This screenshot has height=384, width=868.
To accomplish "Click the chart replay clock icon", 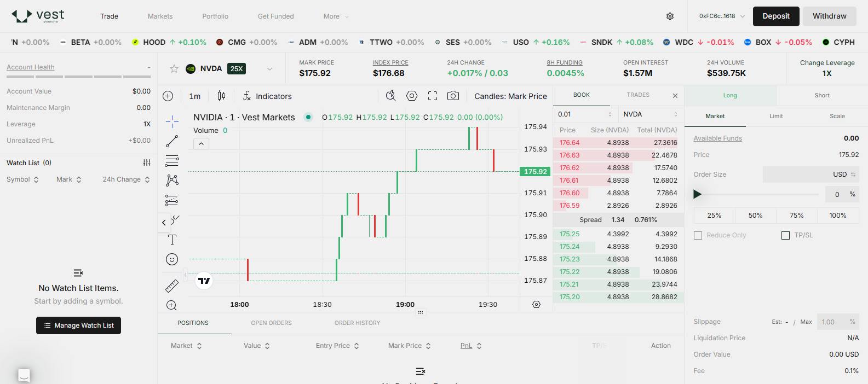I will tap(390, 96).
